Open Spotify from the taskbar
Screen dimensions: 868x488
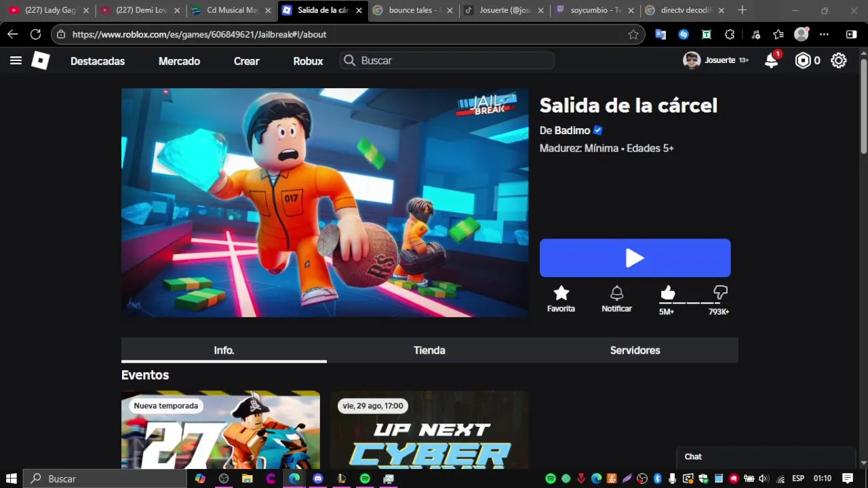click(365, 479)
